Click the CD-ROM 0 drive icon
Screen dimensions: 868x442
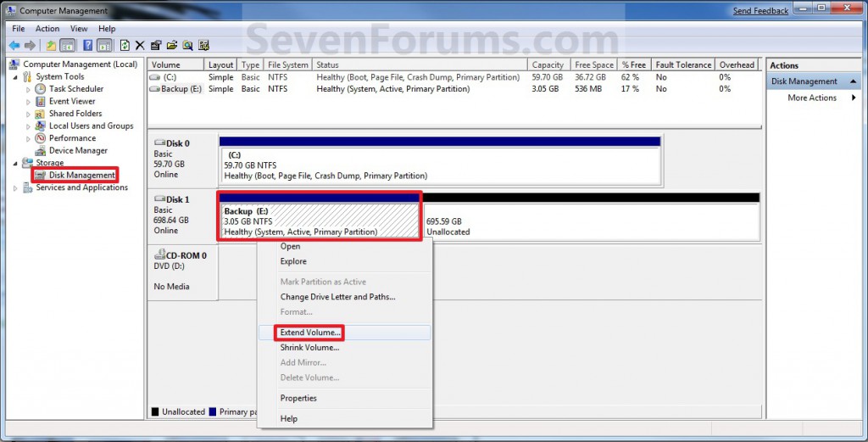159,255
